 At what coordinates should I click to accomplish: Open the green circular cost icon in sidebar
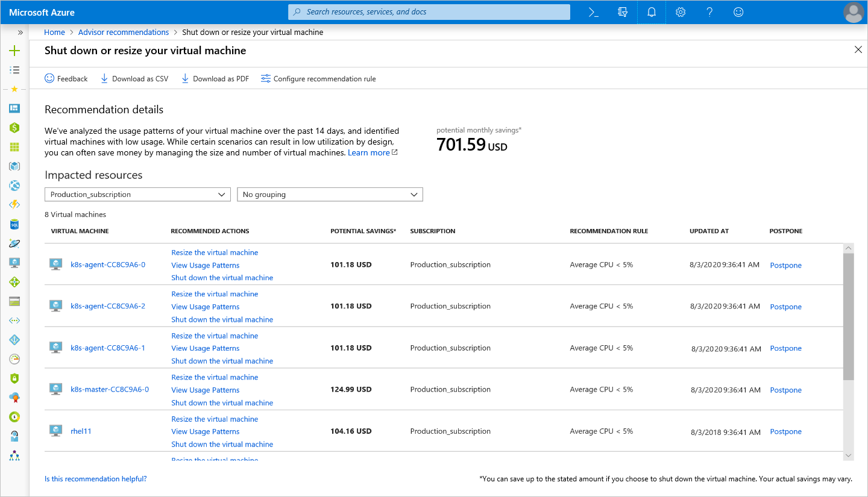tap(14, 417)
